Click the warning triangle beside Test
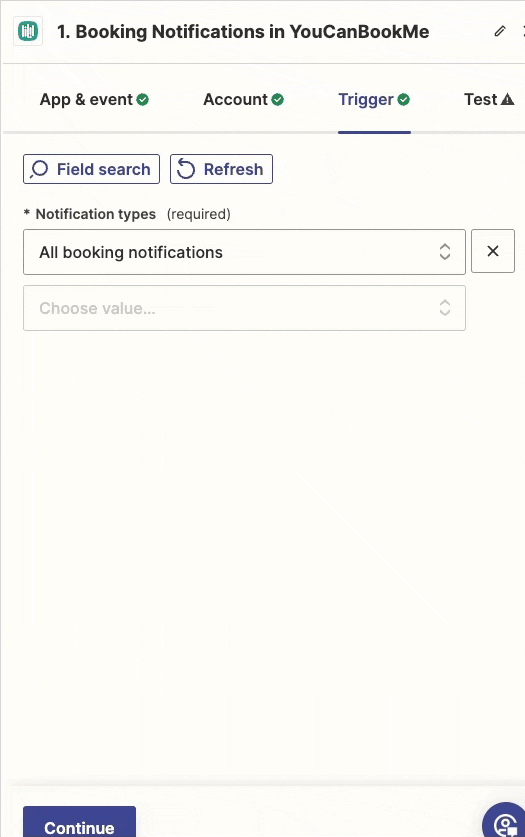Viewport: 525px width, 837px height. (507, 99)
